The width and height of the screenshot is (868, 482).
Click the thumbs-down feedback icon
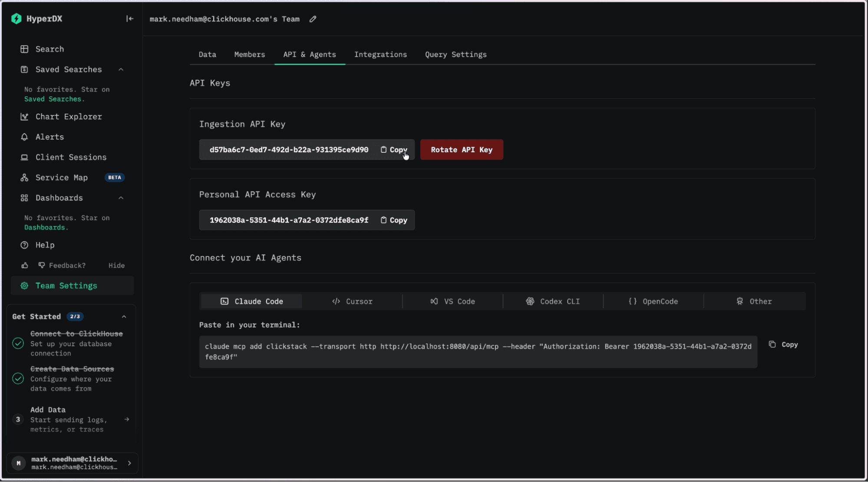42,265
